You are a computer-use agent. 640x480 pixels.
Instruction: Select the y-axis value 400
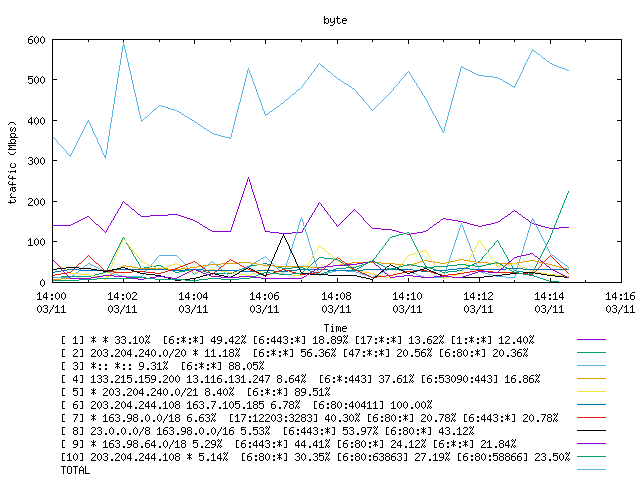pyautogui.click(x=36, y=121)
